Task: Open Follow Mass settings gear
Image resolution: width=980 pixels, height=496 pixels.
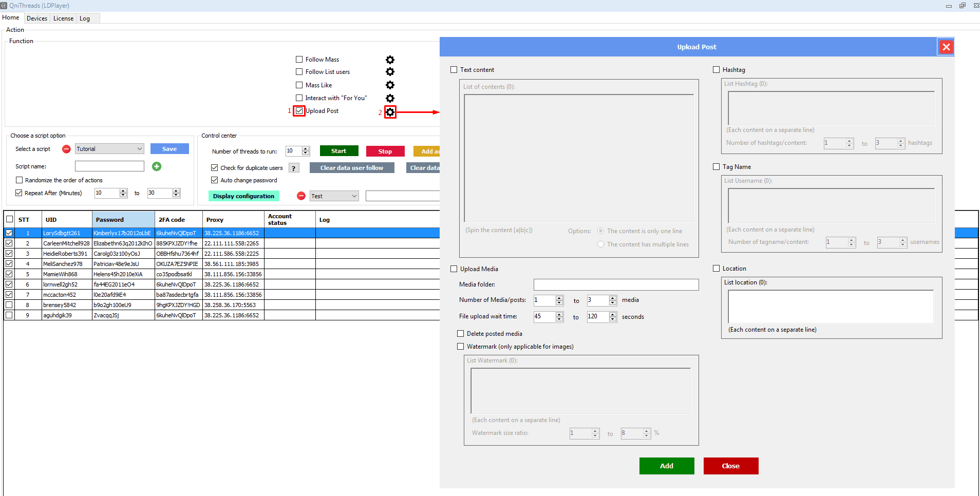Action: pyautogui.click(x=390, y=60)
